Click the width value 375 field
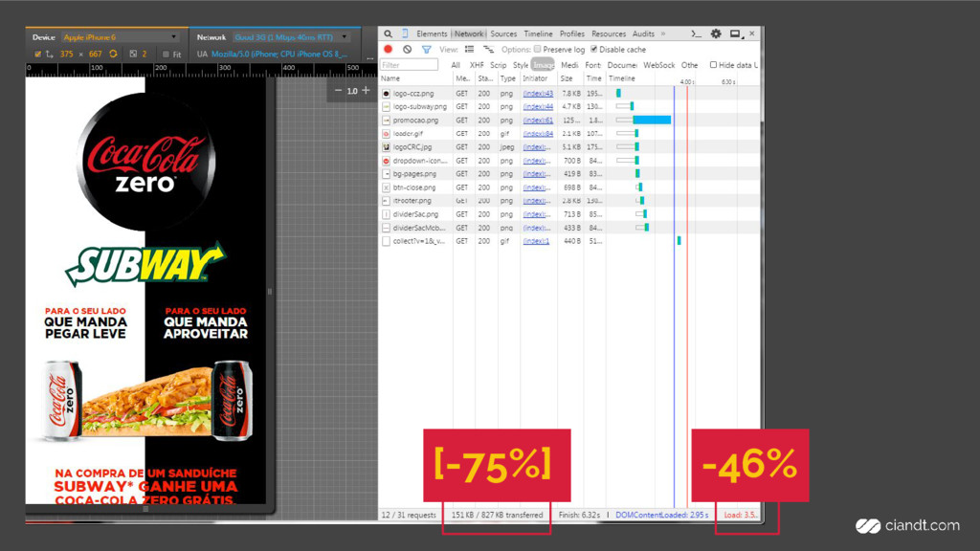This screenshot has width=980, height=551. pos(66,55)
